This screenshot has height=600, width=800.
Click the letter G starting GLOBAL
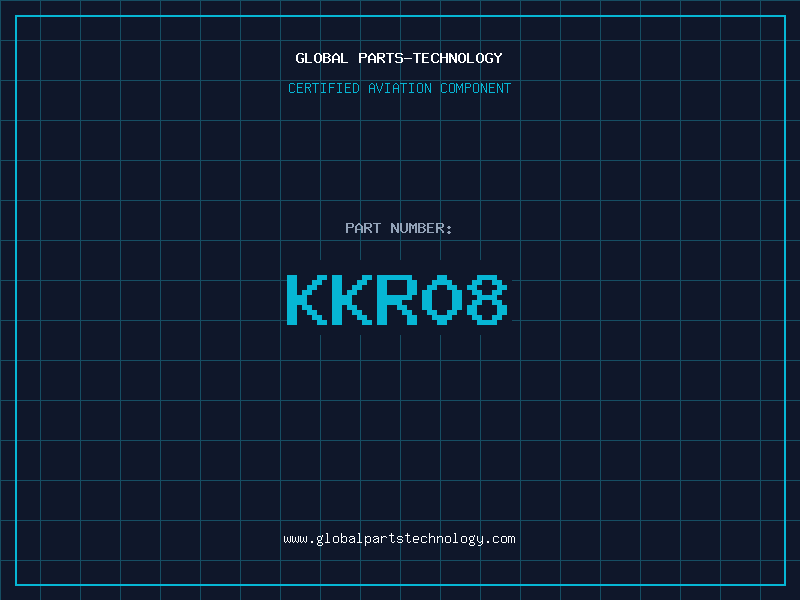[x=300, y=58]
